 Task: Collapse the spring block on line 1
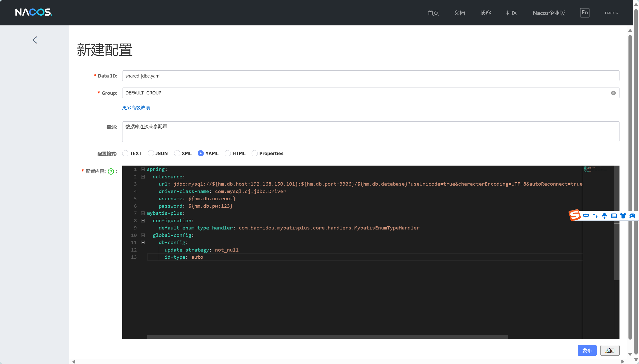[143, 169]
